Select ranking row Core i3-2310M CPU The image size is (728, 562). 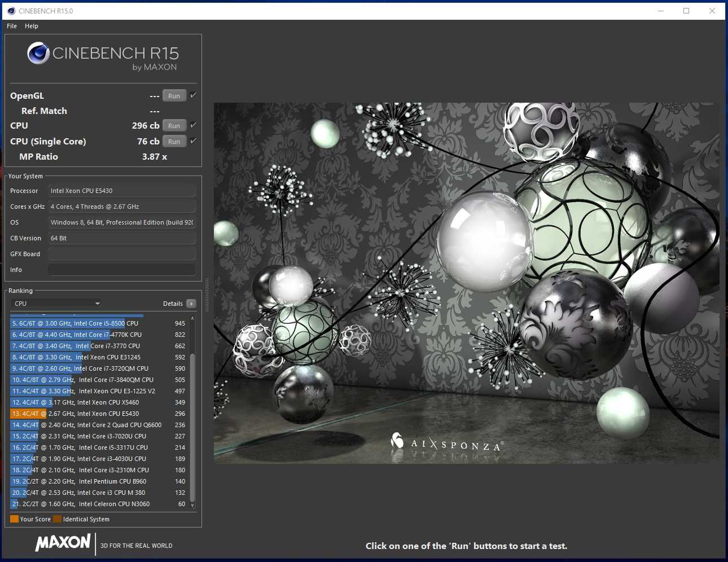(99, 470)
